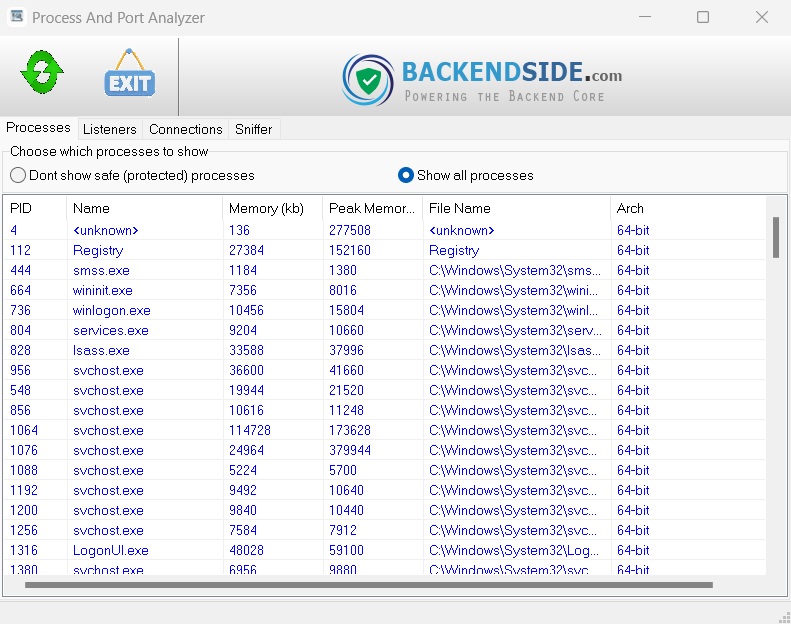Sort by the PID column header
791x624 pixels.
[35, 208]
